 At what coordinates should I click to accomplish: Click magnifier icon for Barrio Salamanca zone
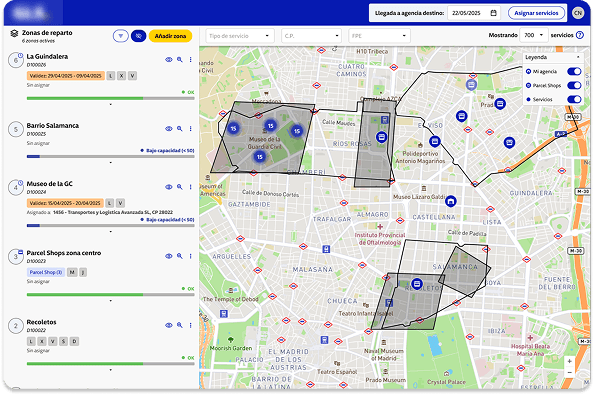(180, 129)
